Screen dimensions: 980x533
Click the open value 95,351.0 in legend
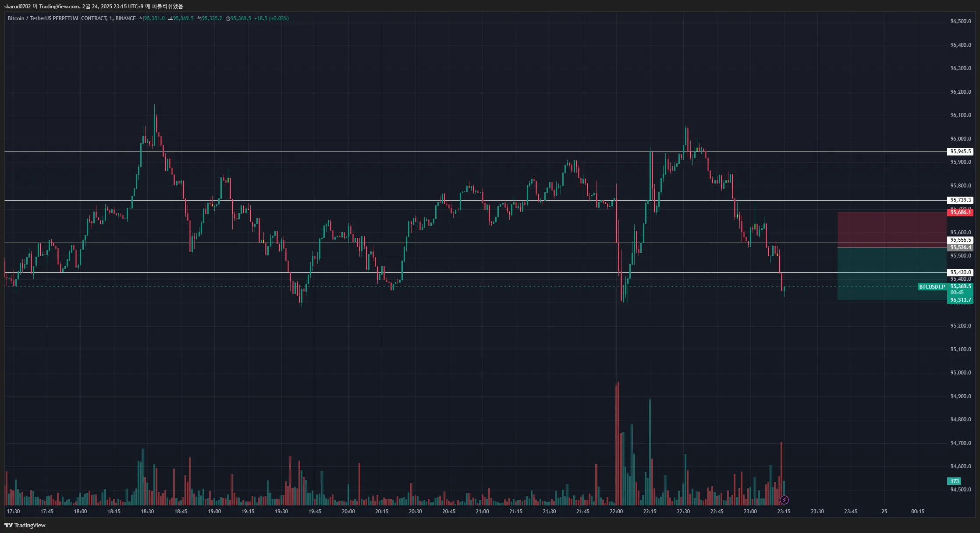(154, 18)
